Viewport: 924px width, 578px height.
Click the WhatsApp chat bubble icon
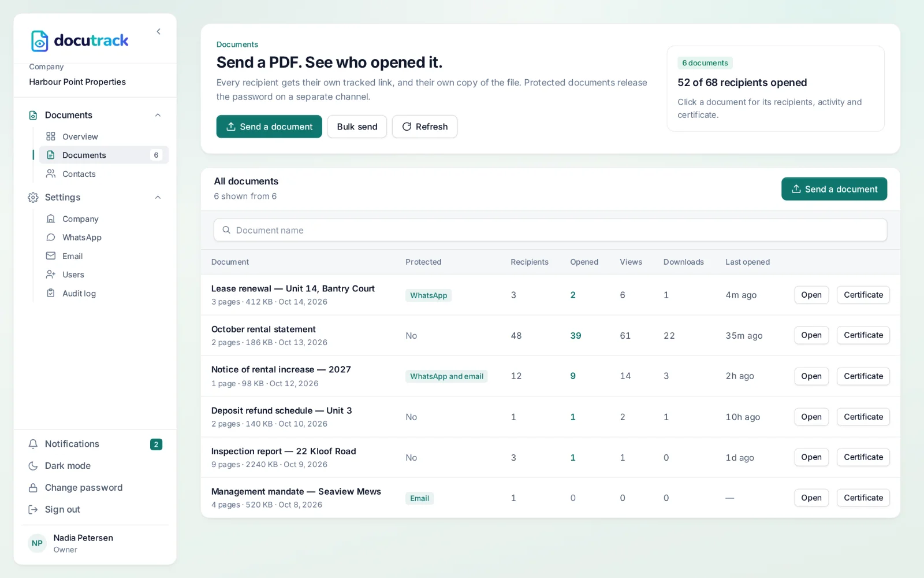point(51,237)
